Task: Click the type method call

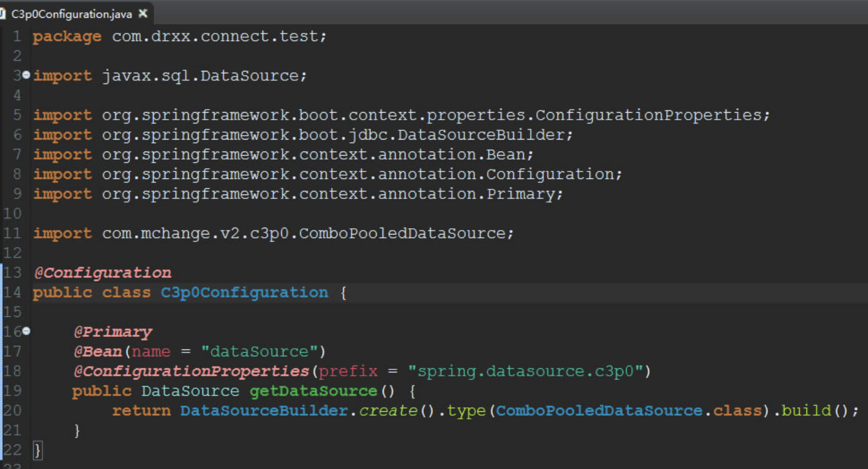Action: coord(466,412)
